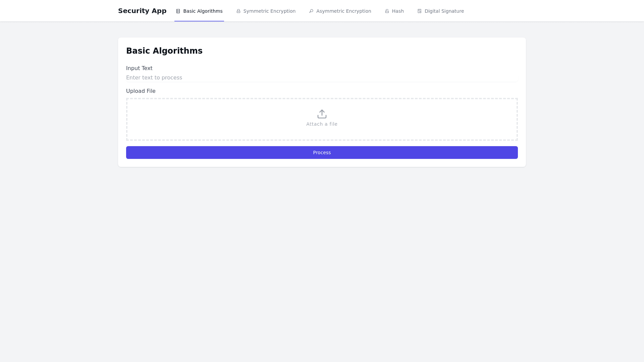
Task: Click an empty part of the top navigation bar
Action: coord(553,11)
